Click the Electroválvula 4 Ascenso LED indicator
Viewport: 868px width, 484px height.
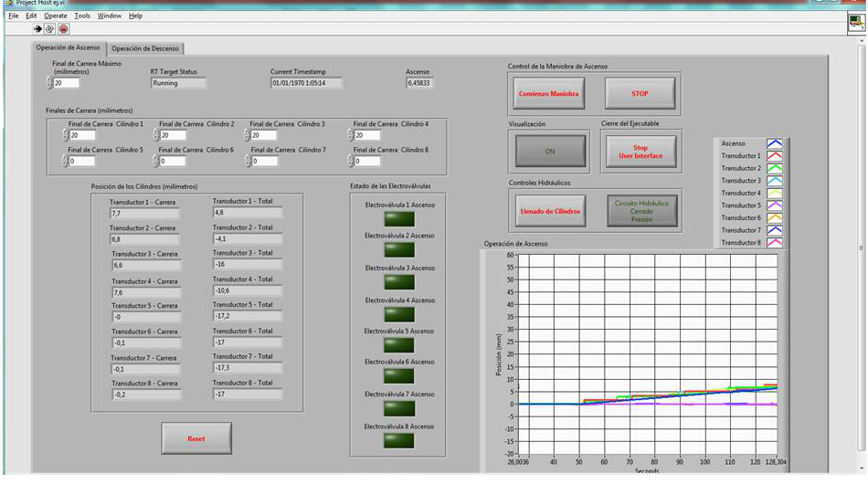tap(399, 315)
